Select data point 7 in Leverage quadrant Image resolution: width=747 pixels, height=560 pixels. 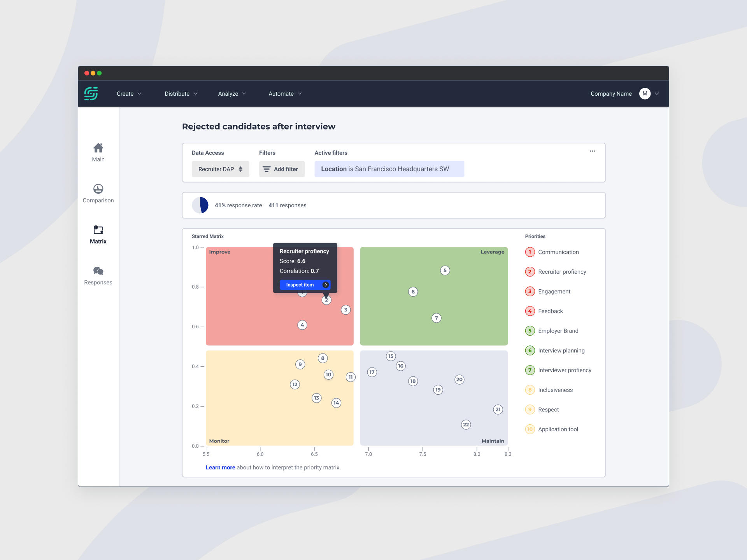[x=437, y=318]
